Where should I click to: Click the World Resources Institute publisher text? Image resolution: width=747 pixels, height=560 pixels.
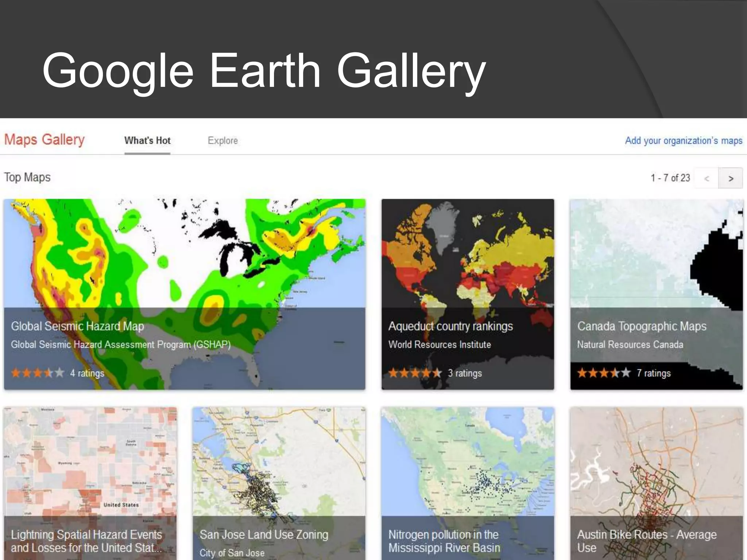tap(440, 345)
